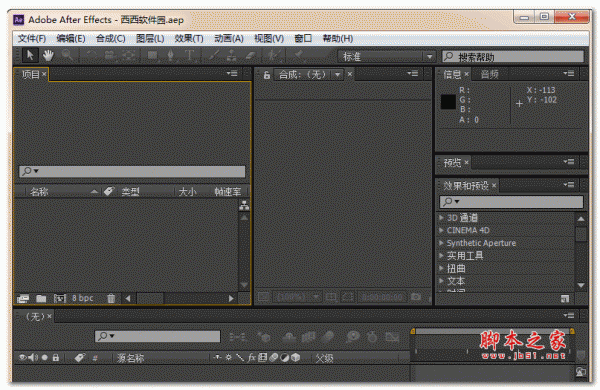Select the Clone Stamp tool
600x390 pixels.
pos(231,56)
